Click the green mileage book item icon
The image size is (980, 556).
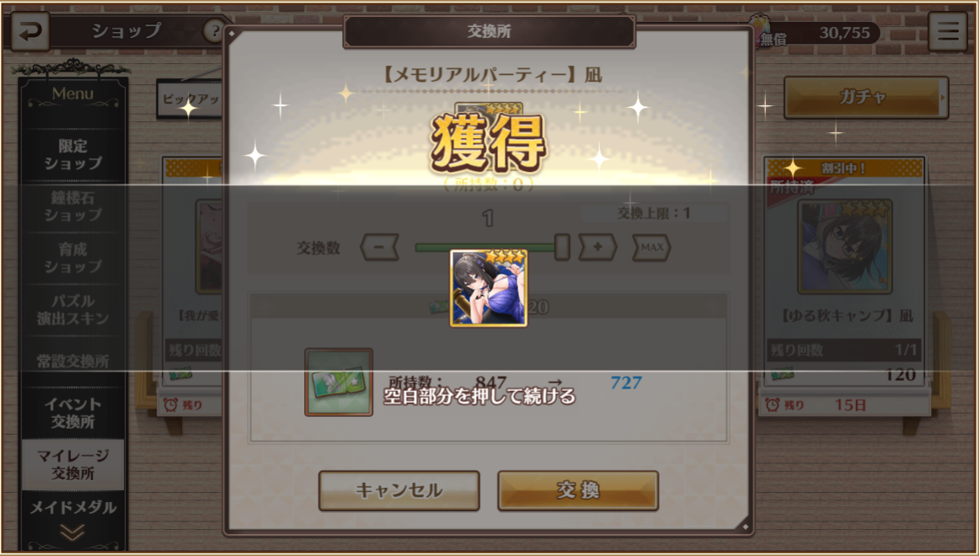click(x=339, y=382)
